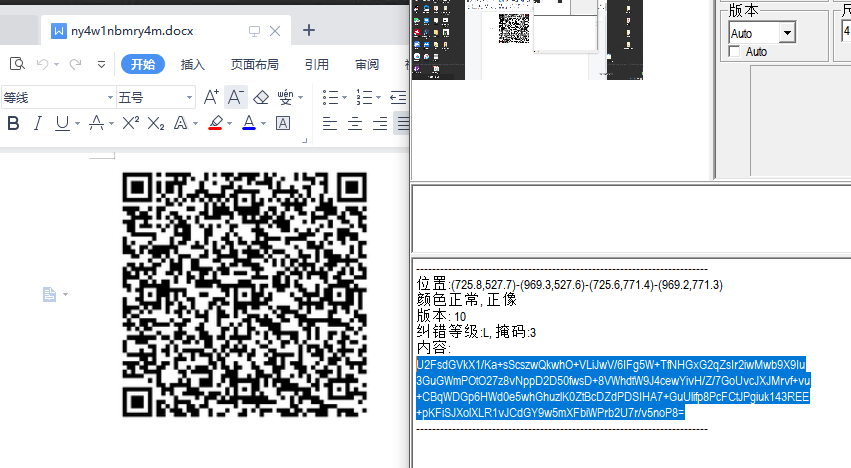Select the QR code image in the document

tap(244, 294)
